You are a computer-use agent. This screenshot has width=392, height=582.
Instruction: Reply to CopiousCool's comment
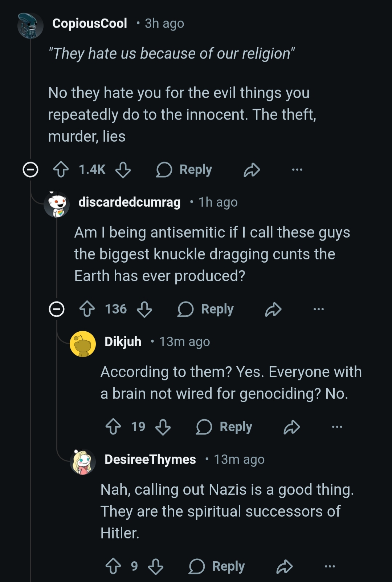pyautogui.click(x=184, y=170)
